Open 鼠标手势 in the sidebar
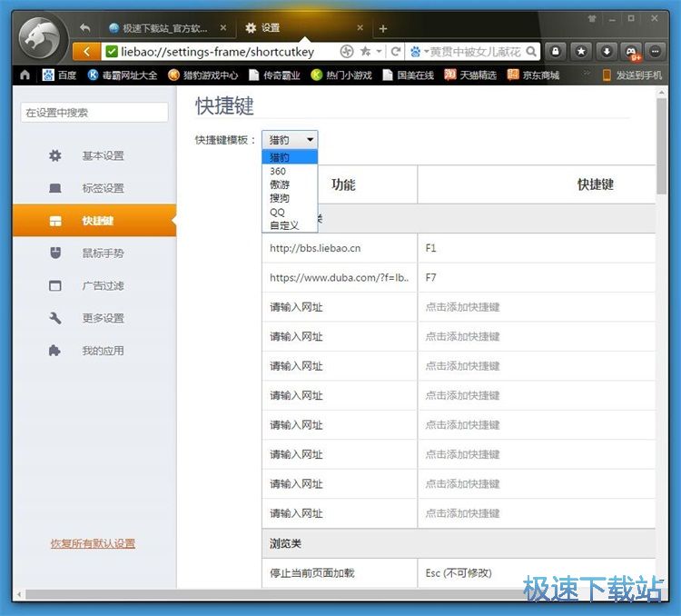The height and width of the screenshot is (616, 681). (94, 253)
